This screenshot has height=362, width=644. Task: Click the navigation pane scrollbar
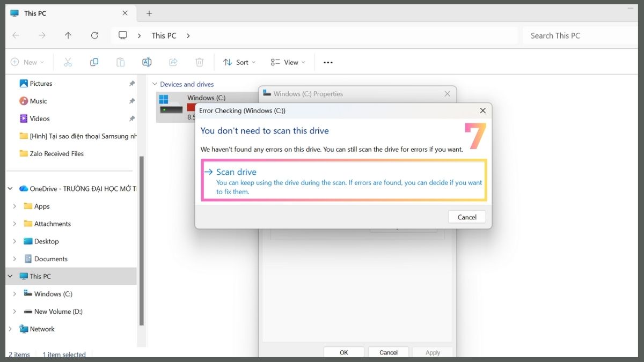[142, 240]
